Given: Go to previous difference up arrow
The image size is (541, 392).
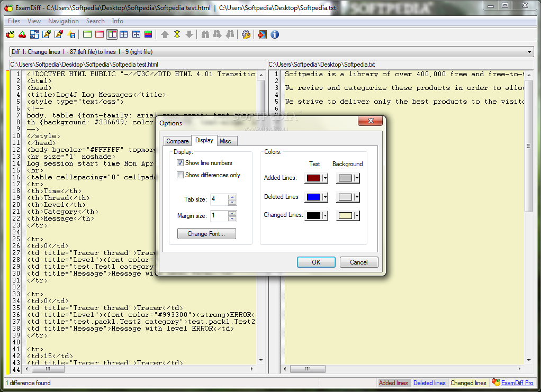Looking at the screenshot, I should coord(165,34).
